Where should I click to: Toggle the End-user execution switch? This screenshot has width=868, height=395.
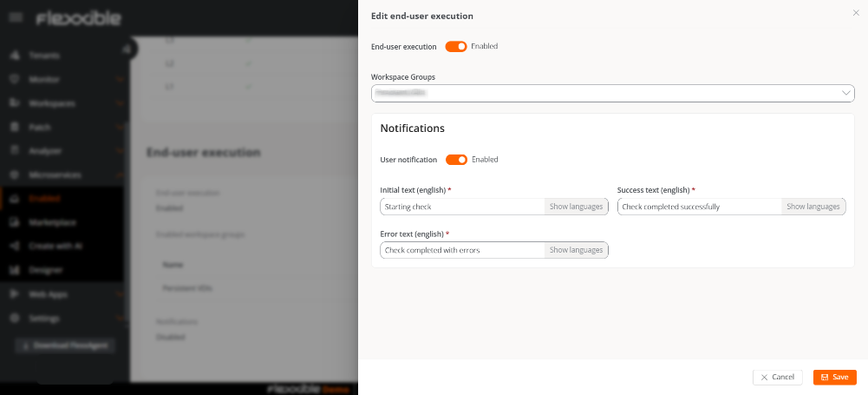point(456,47)
